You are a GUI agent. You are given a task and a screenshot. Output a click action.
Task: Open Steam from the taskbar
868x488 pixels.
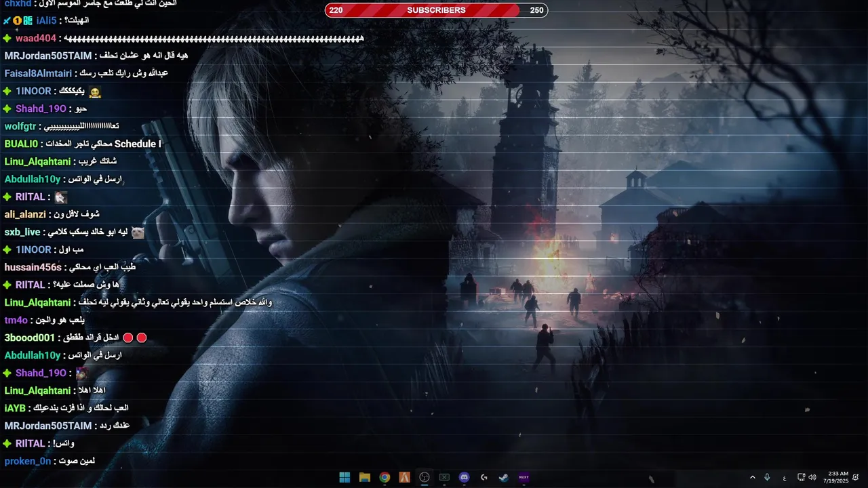(504, 477)
